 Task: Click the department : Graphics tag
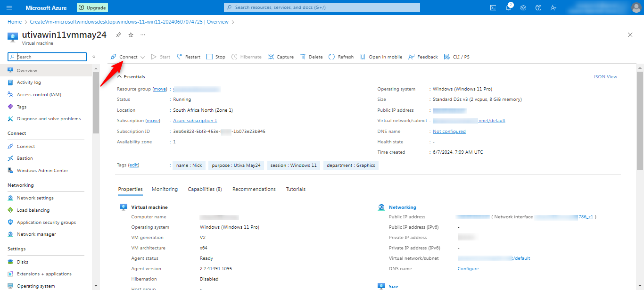[x=351, y=166]
